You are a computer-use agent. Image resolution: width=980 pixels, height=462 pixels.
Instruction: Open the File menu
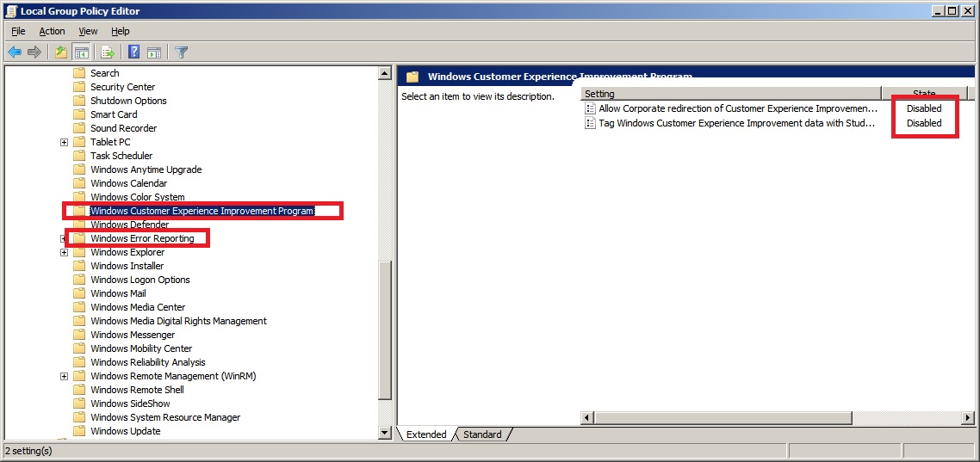coord(18,31)
